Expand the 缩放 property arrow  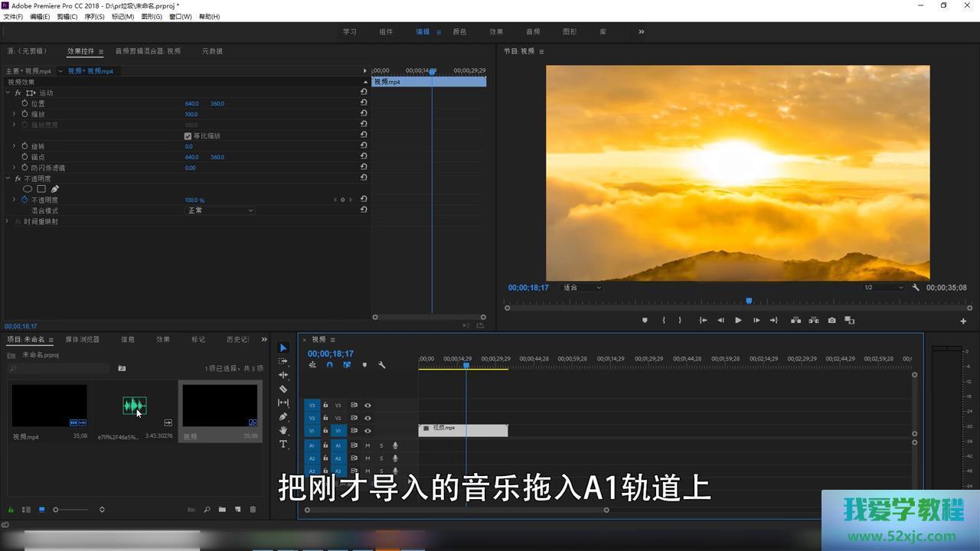click(x=14, y=114)
